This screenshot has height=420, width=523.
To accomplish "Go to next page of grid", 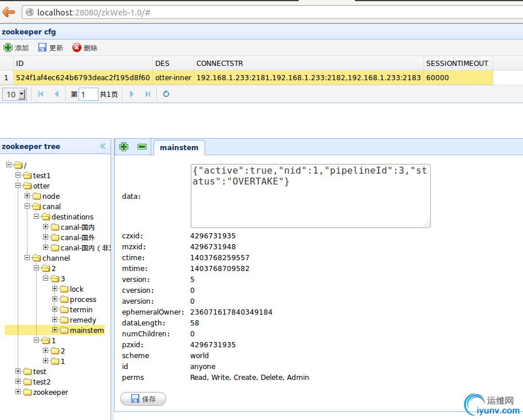I will coord(131,94).
